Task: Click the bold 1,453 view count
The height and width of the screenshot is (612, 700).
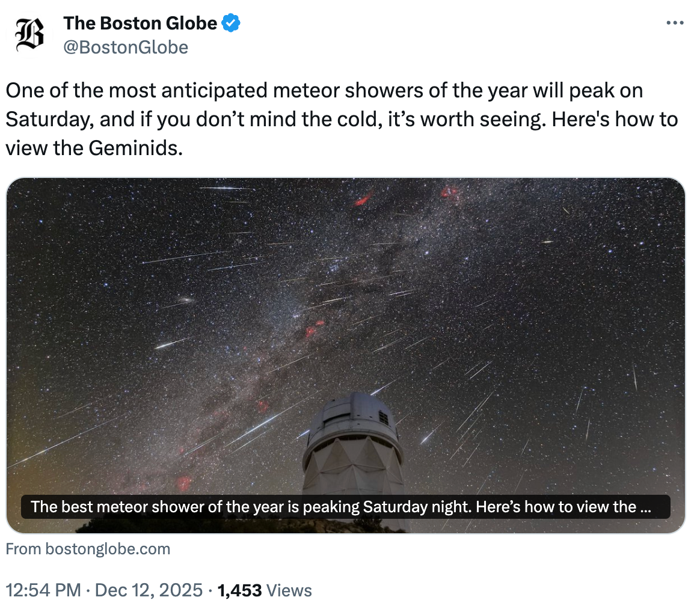Action: [239, 590]
